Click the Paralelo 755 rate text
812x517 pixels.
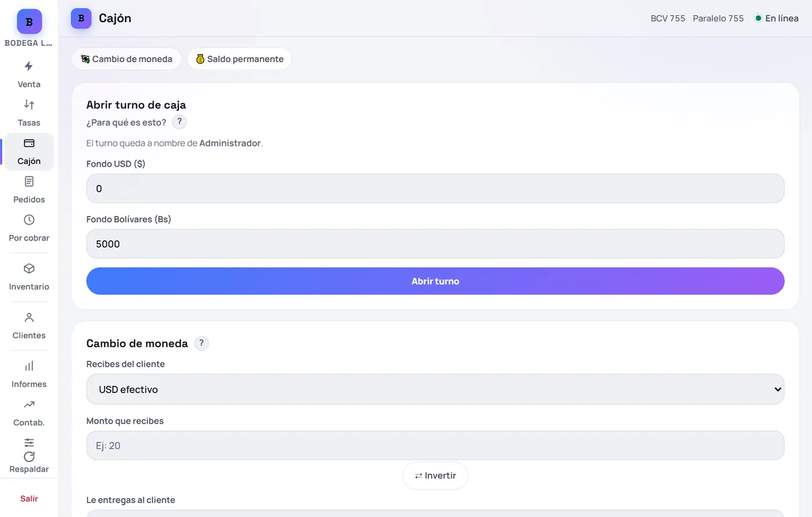tap(718, 19)
